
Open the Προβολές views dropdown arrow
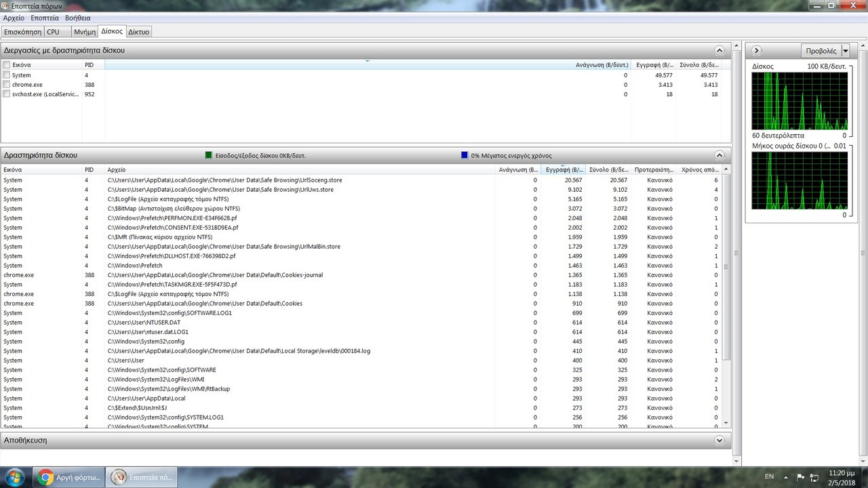click(x=845, y=51)
